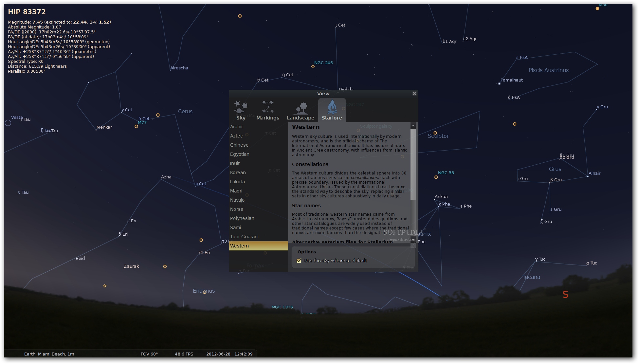Click NGC 246 nebula marker
Screen dimensions: 639x364
click(313, 66)
